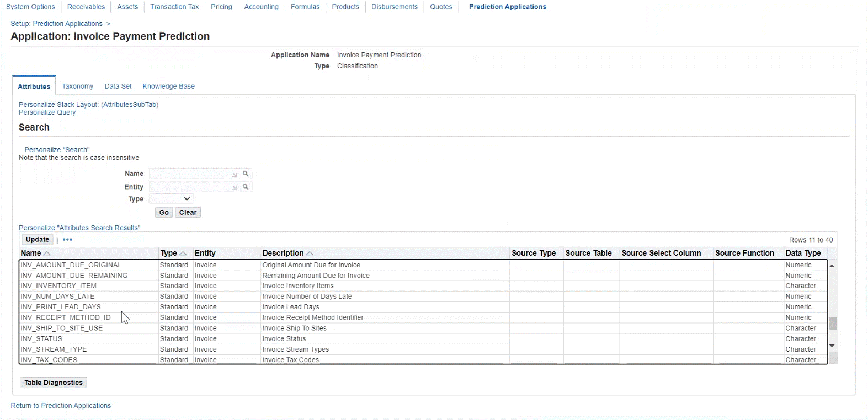Open the Receivables menu

[86, 7]
